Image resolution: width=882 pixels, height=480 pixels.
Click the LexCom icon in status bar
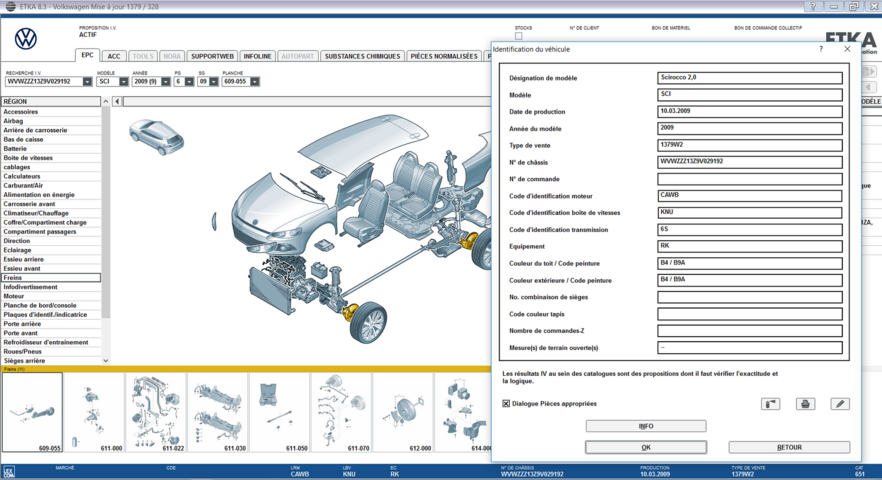[x=9, y=472]
